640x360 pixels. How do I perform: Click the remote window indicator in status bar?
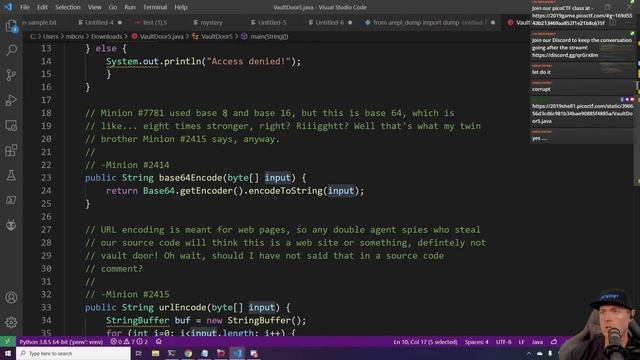pos(7,342)
